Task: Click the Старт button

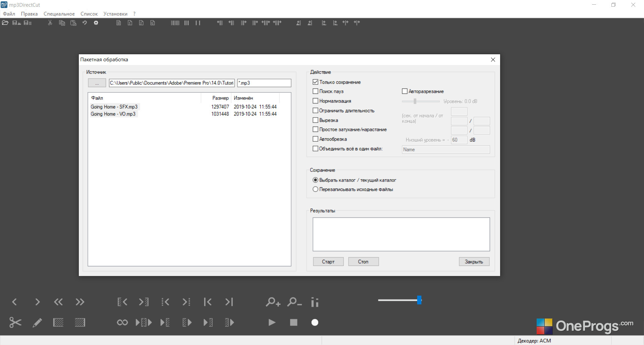Action: [328, 262]
